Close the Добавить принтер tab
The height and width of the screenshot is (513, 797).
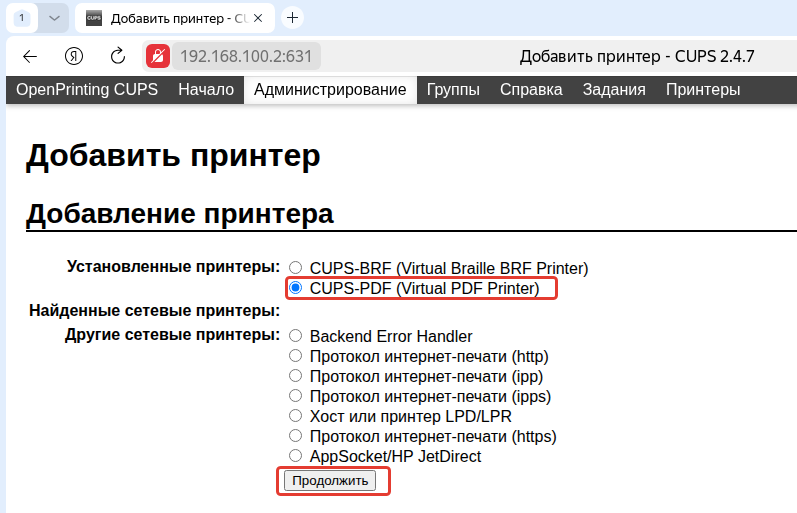258,18
